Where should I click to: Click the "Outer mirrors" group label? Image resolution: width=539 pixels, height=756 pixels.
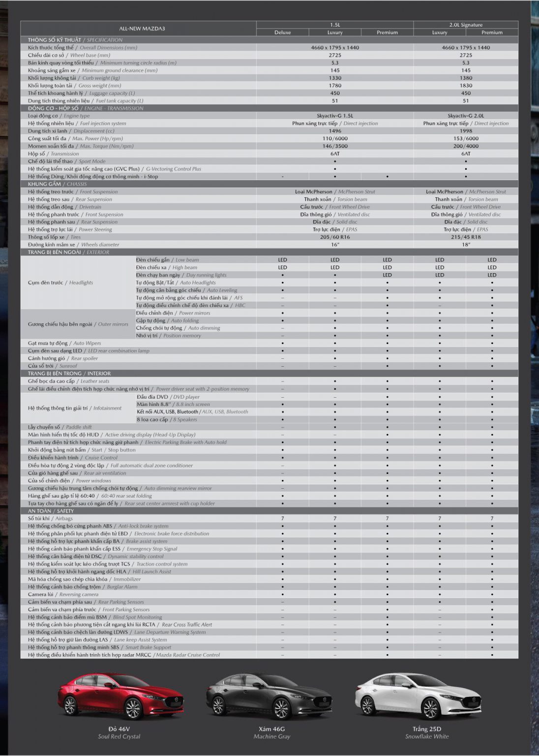(78, 324)
